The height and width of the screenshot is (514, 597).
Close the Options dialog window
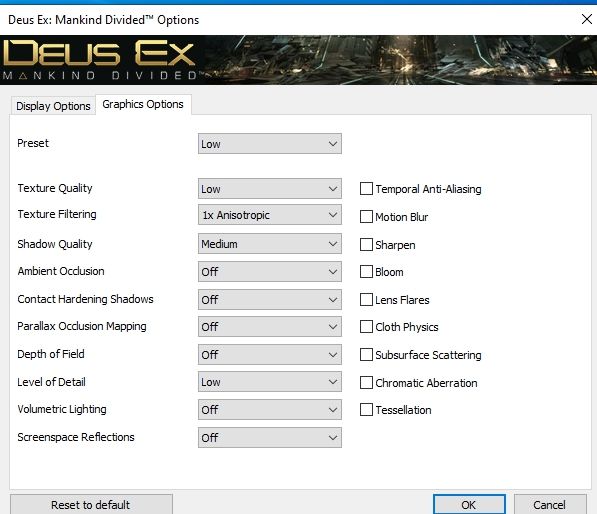click(587, 19)
